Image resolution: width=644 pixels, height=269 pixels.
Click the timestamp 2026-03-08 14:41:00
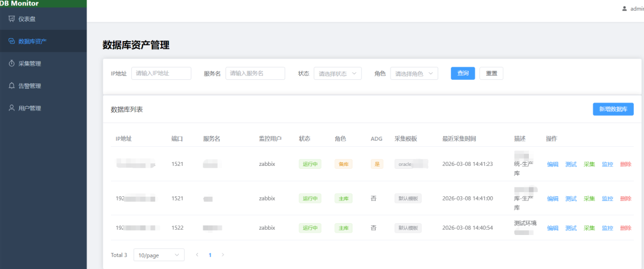pyautogui.click(x=467, y=199)
